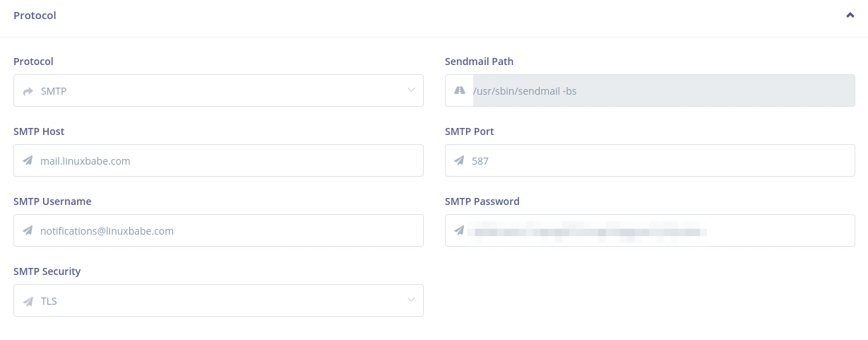Choose the TLS value in SMTP Security
The image size is (868, 340).
tap(49, 301)
